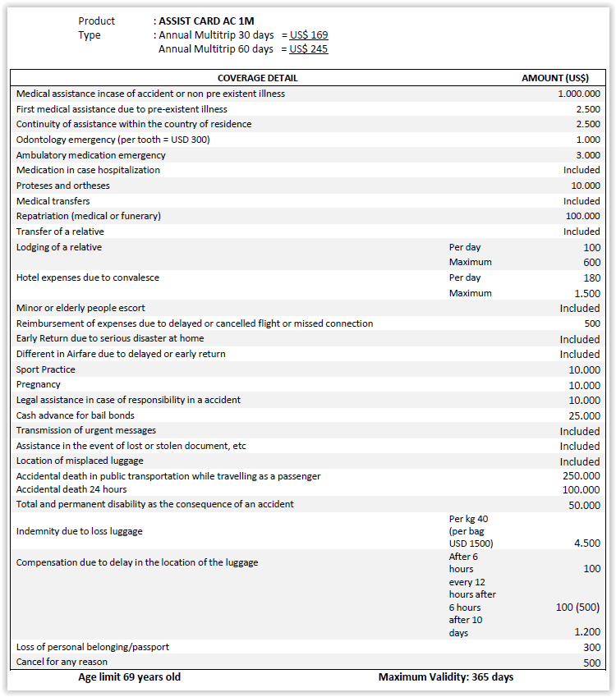
Task: Click the US$ 169 price link
Action: click(309, 34)
